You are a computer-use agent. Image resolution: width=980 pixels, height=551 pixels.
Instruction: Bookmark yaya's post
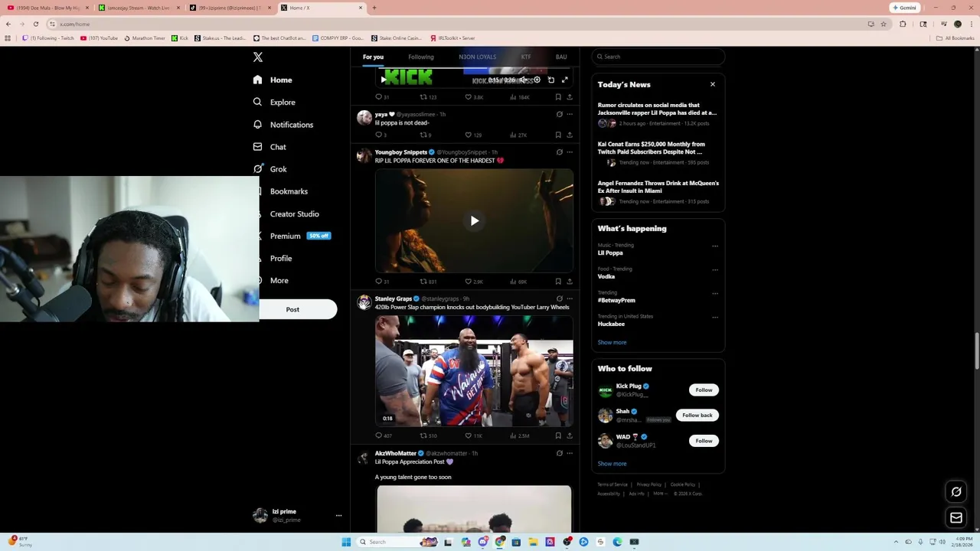[558, 135]
